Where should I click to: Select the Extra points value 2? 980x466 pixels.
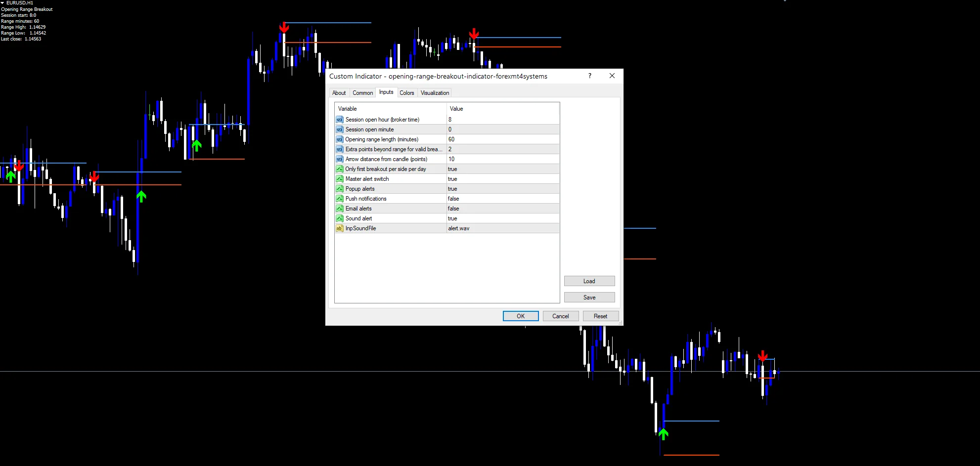tap(503, 149)
